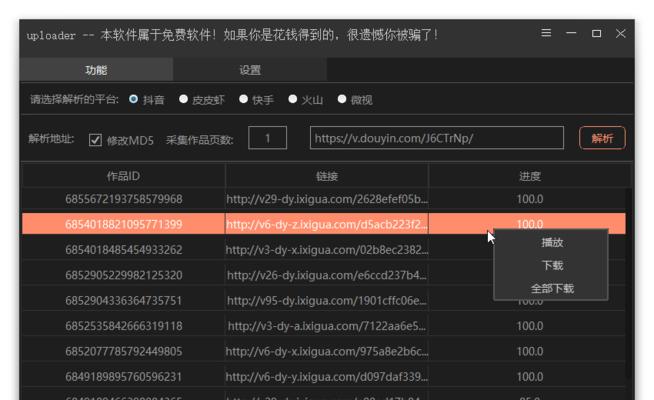Focus the 采集作品页数 page count field
The width and height of the screenshot is (654, 400).
[267, 138]
